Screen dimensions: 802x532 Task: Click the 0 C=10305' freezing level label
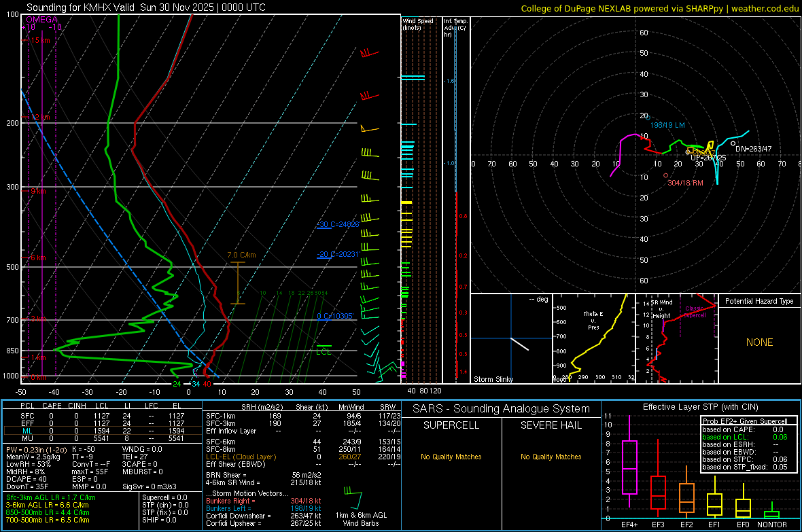(x=335, y=316)
